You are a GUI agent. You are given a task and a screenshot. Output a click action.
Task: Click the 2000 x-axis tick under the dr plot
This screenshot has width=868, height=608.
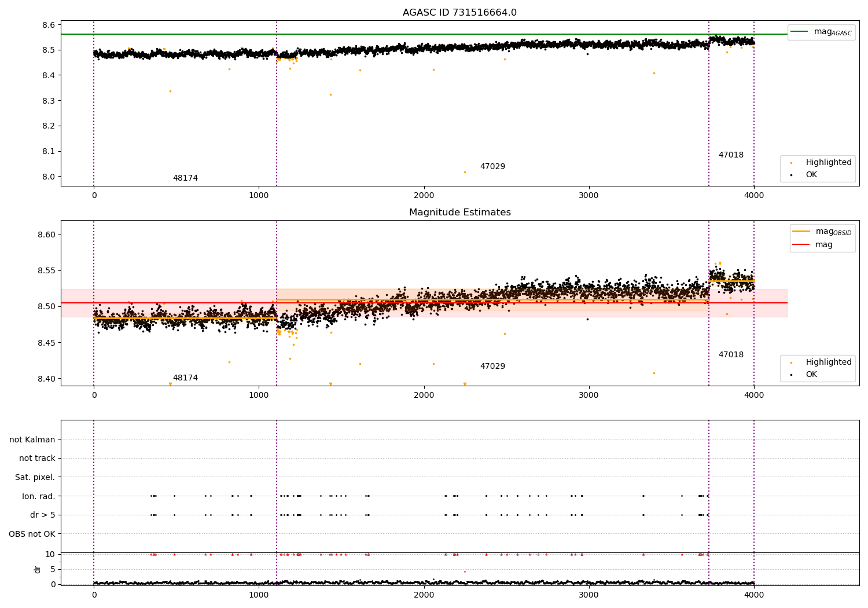click(424, 595)
